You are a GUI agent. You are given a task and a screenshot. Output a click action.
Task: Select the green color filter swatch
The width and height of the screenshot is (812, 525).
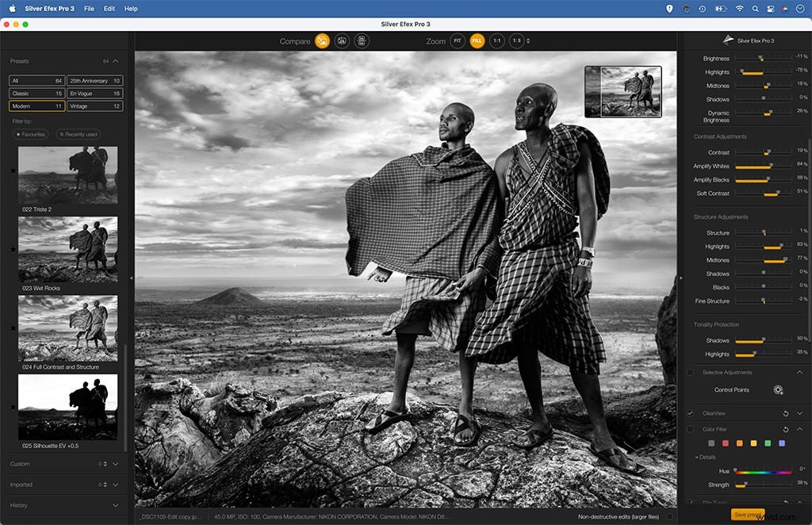[x=768, y=443]
